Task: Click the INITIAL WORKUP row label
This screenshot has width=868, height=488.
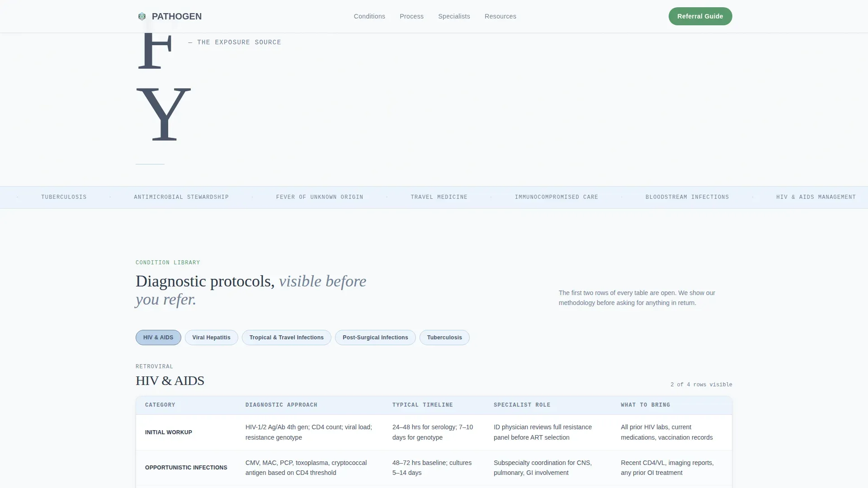Action: pyautogui.click(x=169, y=432)
